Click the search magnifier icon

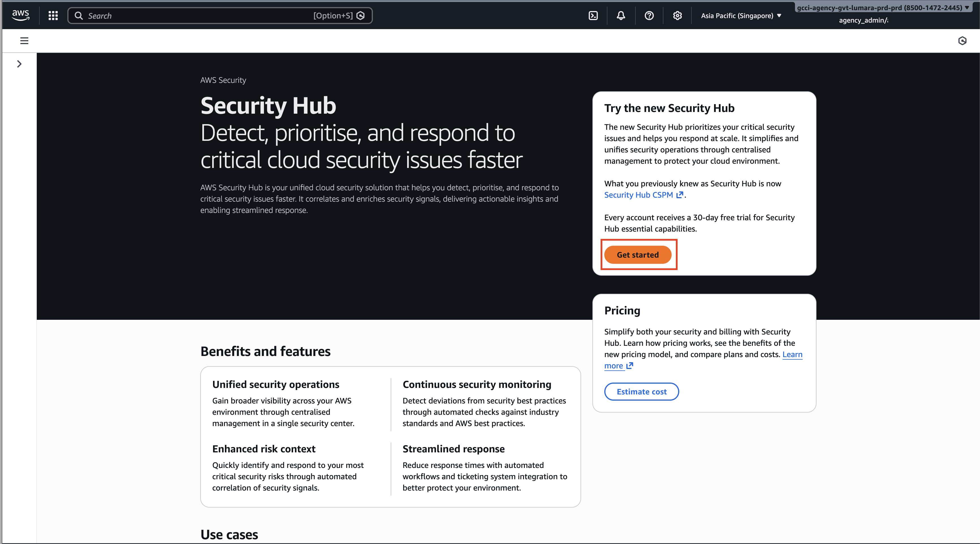[79, 16]
